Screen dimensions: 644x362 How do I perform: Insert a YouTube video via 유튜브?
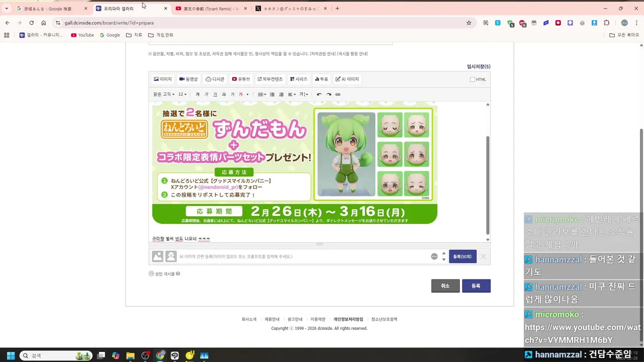[x=241, y=79]
